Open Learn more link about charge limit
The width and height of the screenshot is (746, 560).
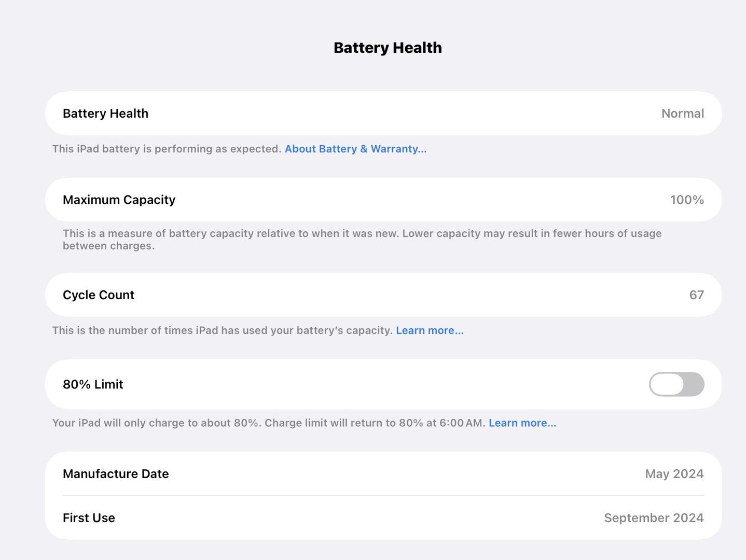point(522,423)
